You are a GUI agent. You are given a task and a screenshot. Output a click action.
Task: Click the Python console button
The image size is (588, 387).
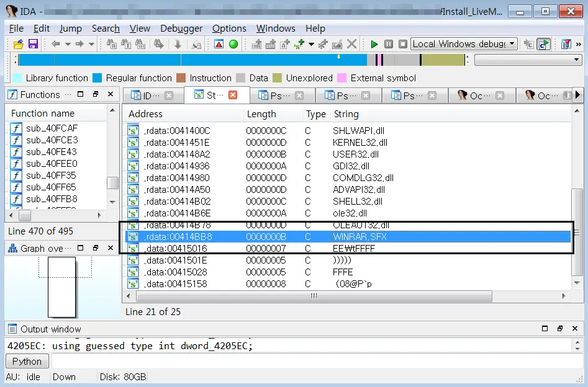27,362
